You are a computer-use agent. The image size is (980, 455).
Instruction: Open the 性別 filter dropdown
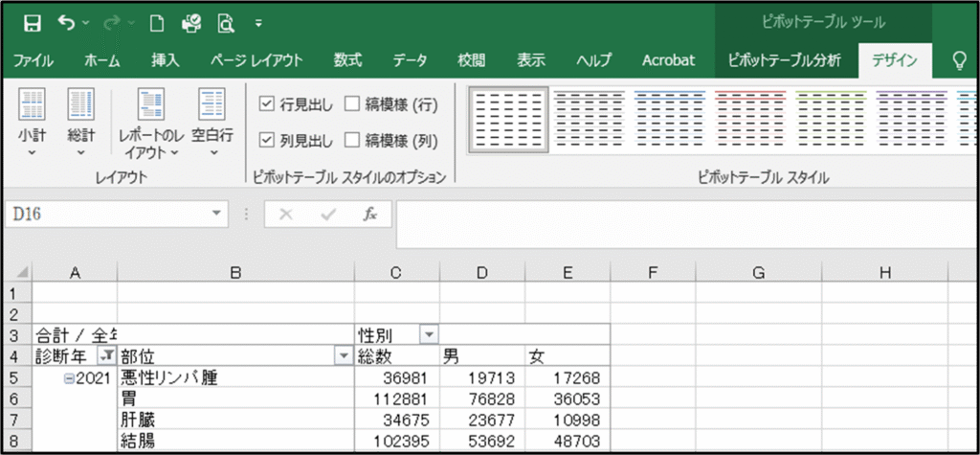coord(429,334)
